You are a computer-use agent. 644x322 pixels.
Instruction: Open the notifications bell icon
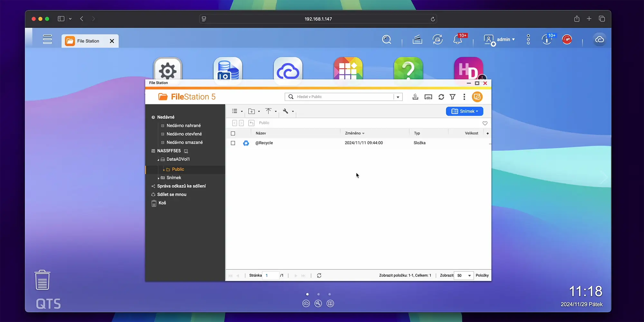458,40
